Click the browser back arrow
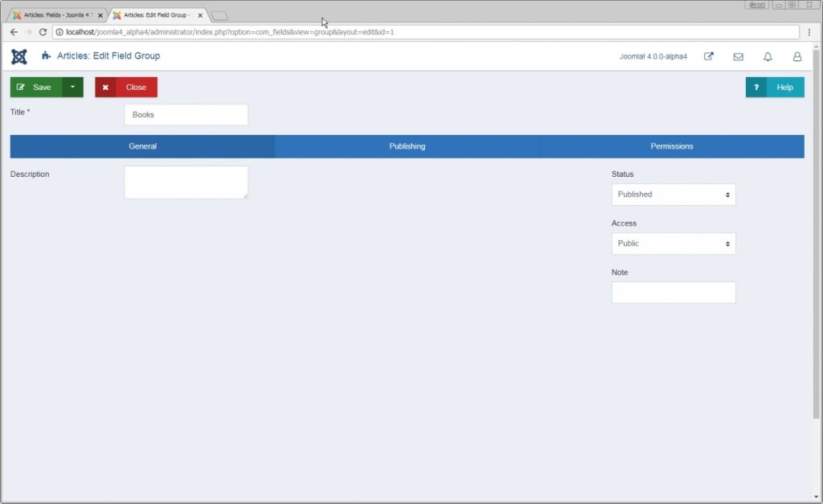Image resolution: width=823 pixels, height=504 pixels. point(14,32)
